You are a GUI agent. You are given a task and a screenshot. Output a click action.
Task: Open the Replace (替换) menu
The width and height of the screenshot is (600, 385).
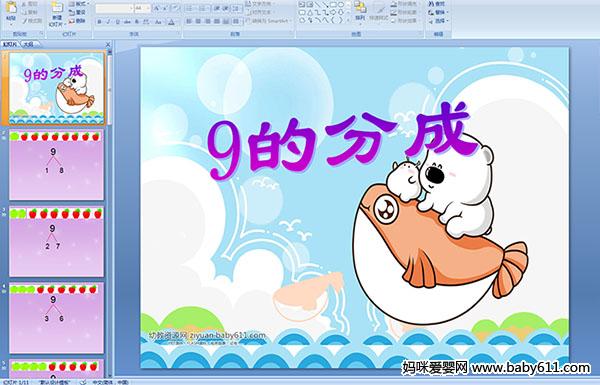coord(439,12)
